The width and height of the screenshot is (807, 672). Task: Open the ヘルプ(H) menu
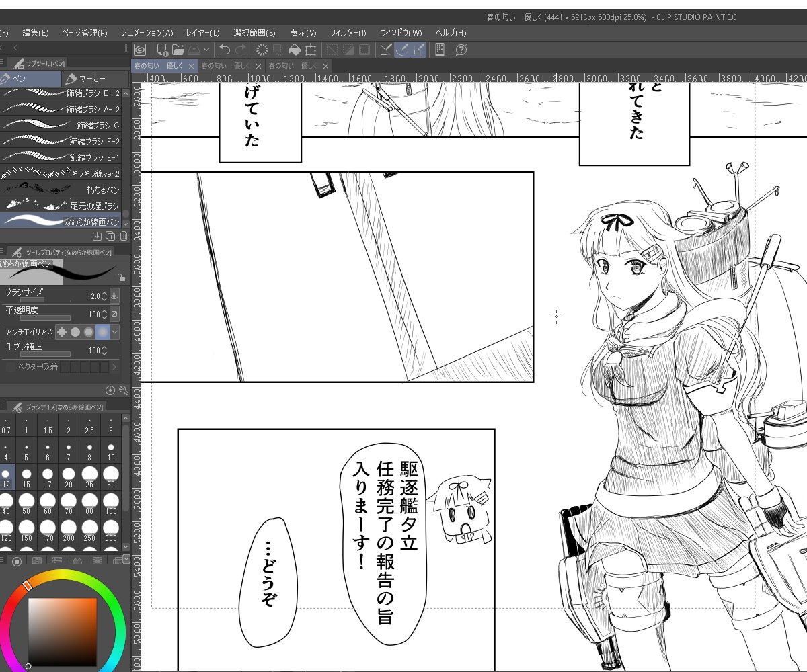[x=451, y=32]
